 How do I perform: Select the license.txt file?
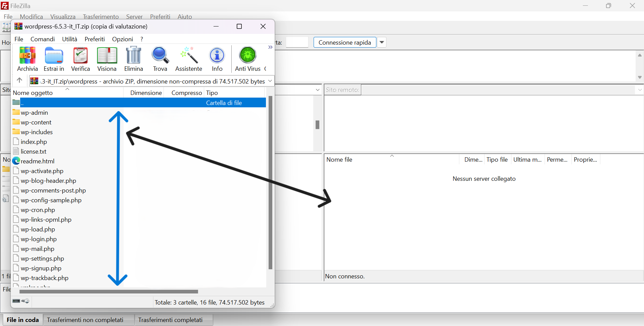coord(34,152)
